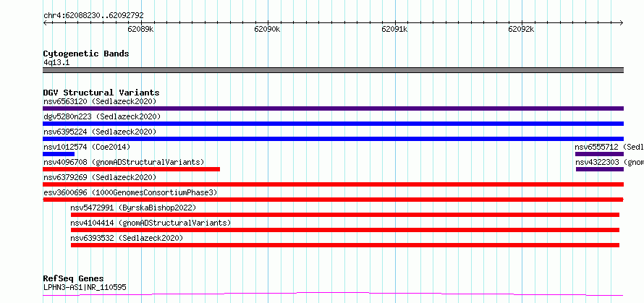Select the esv3600696 red variant bar
This screenshot has width=644, height=303.
[333, 200]
